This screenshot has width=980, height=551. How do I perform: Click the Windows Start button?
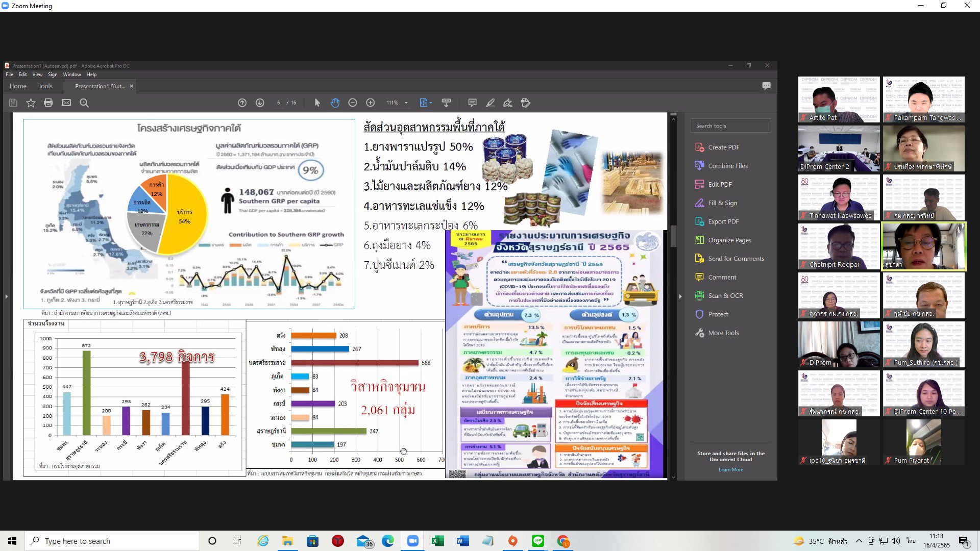(12, 541)
